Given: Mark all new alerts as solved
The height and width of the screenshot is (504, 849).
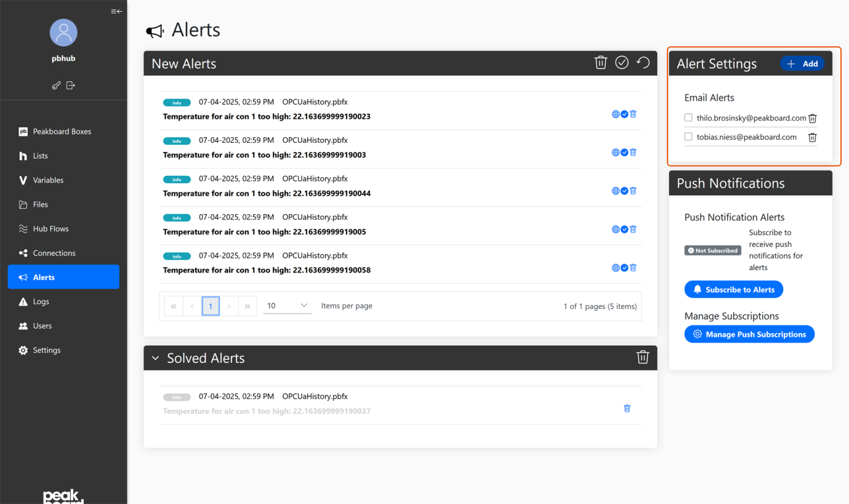Looking at the screenshot, I should (622, 62).
